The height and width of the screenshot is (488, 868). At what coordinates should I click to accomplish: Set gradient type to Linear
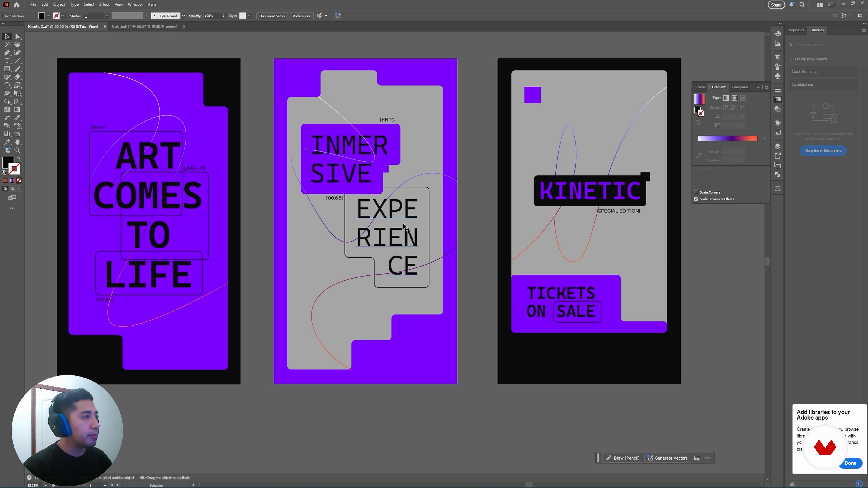pos(726,98)
